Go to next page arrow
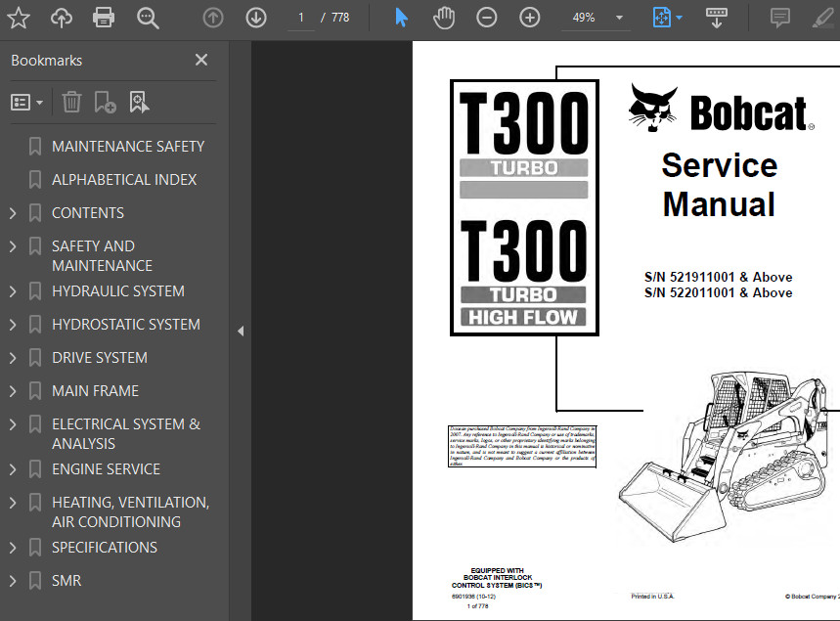Viewport: 840px width, 621px height. [x=256, y=18]
